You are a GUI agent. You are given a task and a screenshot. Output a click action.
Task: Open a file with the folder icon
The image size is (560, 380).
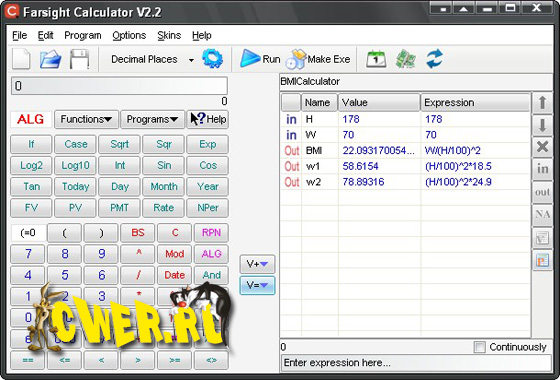[x=50, y=59]
